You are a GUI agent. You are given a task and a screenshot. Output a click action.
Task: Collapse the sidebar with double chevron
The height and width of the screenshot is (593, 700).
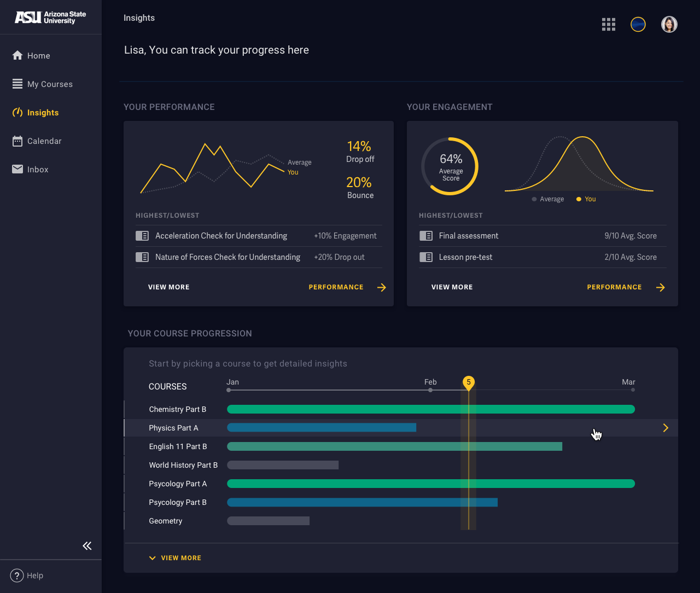tap(87, 545)
